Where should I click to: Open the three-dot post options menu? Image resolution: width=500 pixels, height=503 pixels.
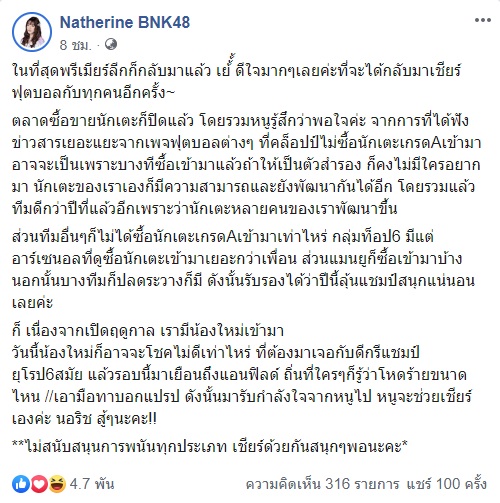482,21
